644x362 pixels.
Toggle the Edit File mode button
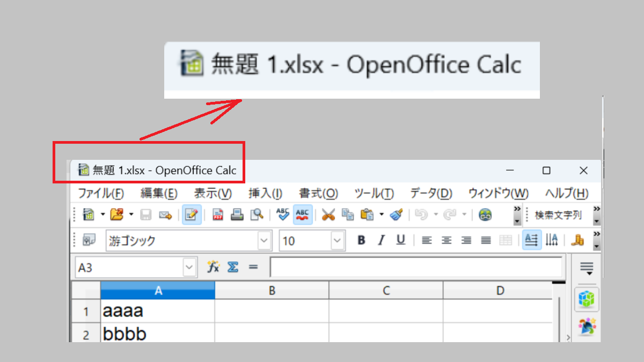pos(192,215)
